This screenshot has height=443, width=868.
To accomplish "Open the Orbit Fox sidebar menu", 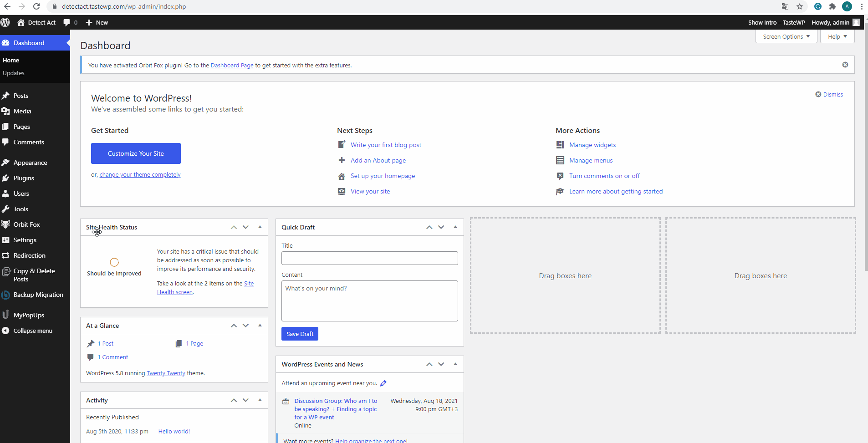I will point(26,224).
